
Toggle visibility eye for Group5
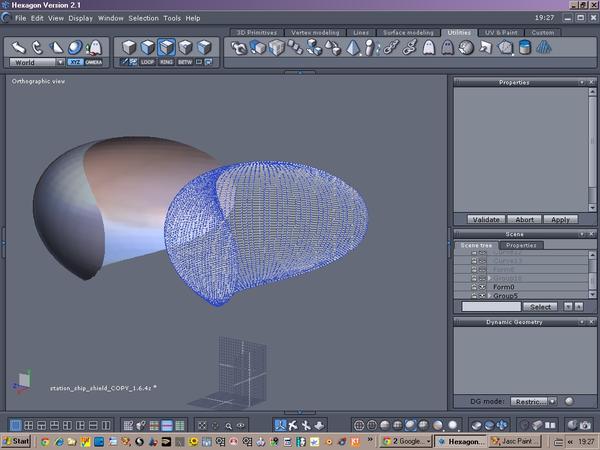pos(483,295)
